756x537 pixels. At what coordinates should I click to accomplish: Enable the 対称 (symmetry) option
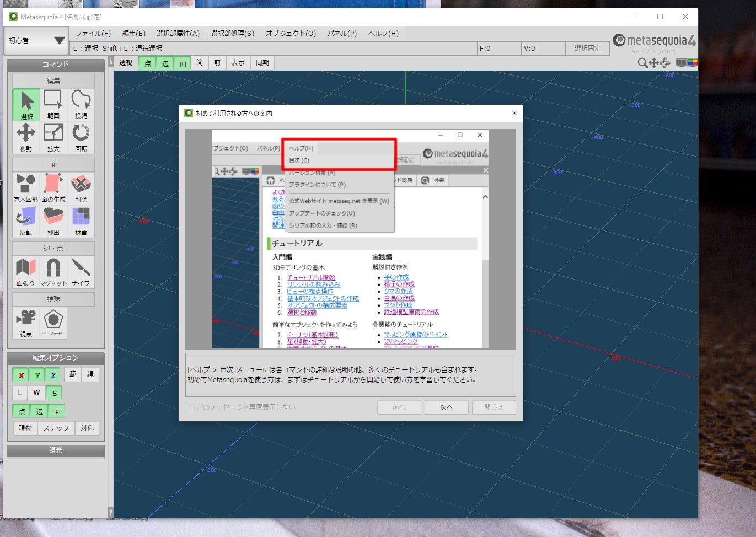click(87, 428)
